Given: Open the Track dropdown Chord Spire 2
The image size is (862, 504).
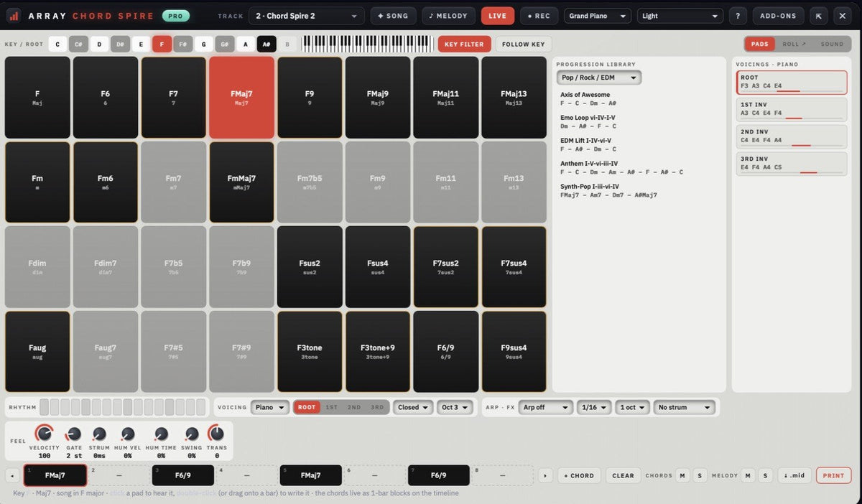Looking at the screenshot, I should 307,16.
